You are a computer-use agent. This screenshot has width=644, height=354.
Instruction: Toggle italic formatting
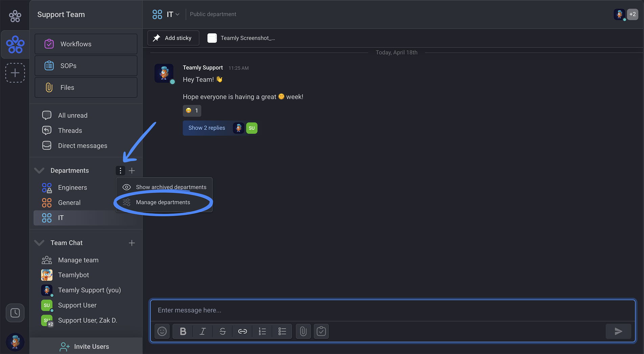click(202, 331)
